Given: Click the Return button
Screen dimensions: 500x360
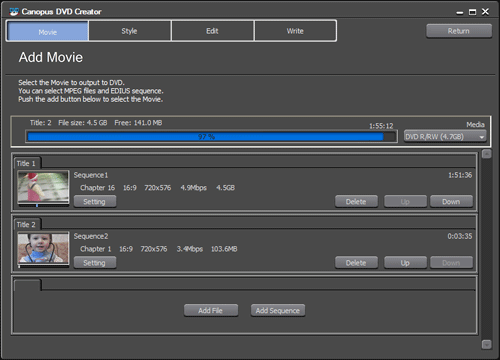Looking at the screenshot, I should 459,31.
